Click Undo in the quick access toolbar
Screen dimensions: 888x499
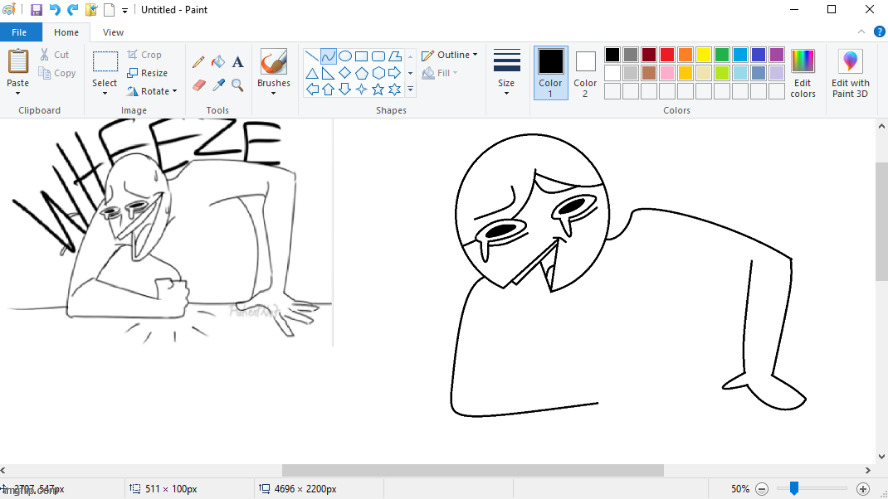55,10
